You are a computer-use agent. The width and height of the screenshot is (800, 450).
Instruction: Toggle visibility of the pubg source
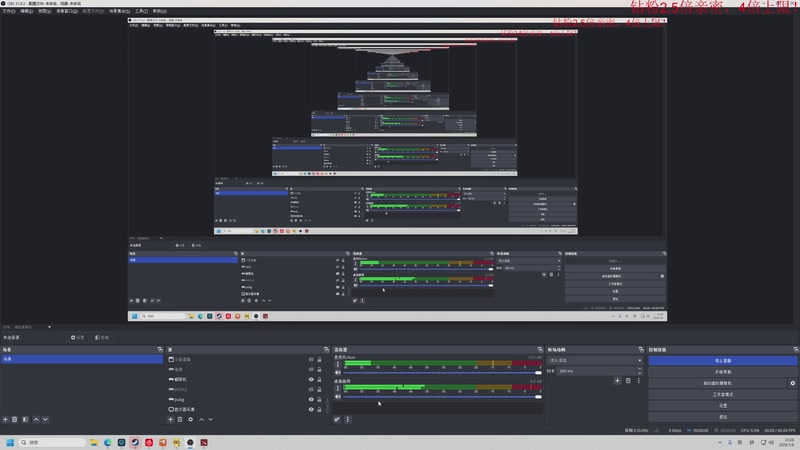[311, 399]
